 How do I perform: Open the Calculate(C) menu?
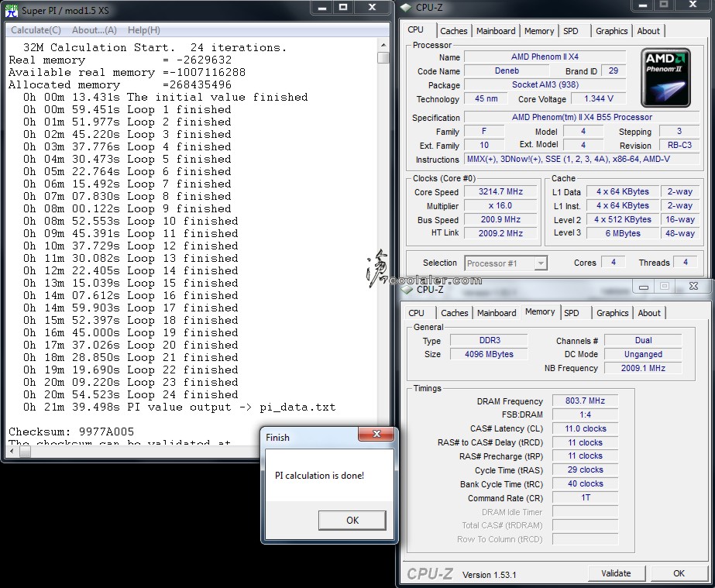pos(36,30)
